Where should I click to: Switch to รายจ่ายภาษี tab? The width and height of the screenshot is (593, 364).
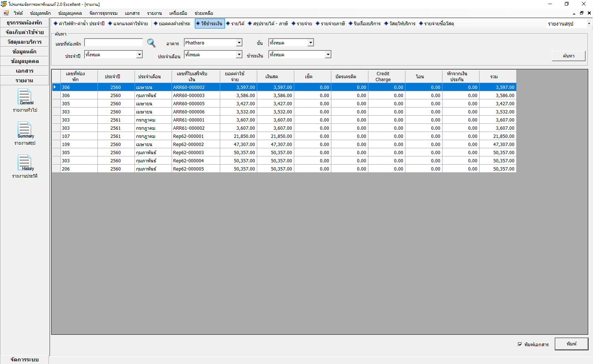click(330, 23)
